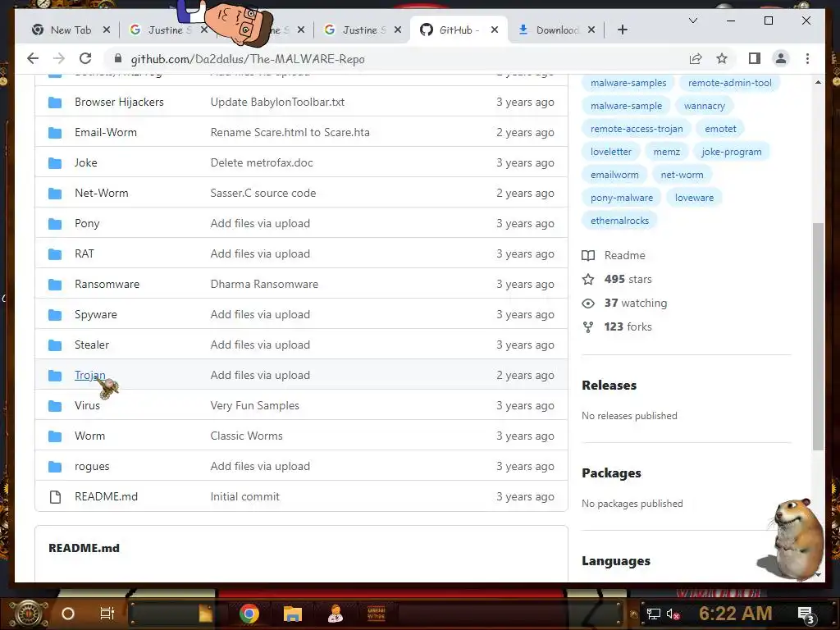The width and height of the screenshot is (840, 630).
Task: Click the tab search chevron at top
Action: pyautogui.click(x=692, y=21)
